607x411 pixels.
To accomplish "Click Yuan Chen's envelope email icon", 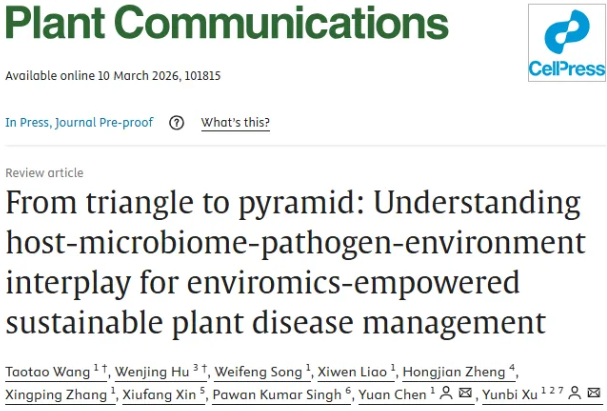I will pos(465,395).
